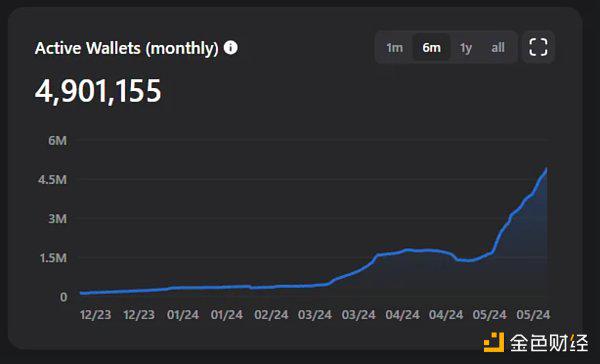The width and height of the screenshot is (600, 364).
Task: Click the Active Wallets (monthly) title
Action: (127, 49)
